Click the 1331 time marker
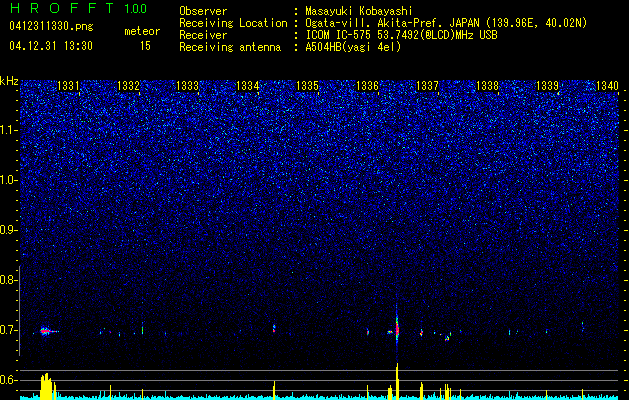The image size is (629, 400). coord(69,85)
